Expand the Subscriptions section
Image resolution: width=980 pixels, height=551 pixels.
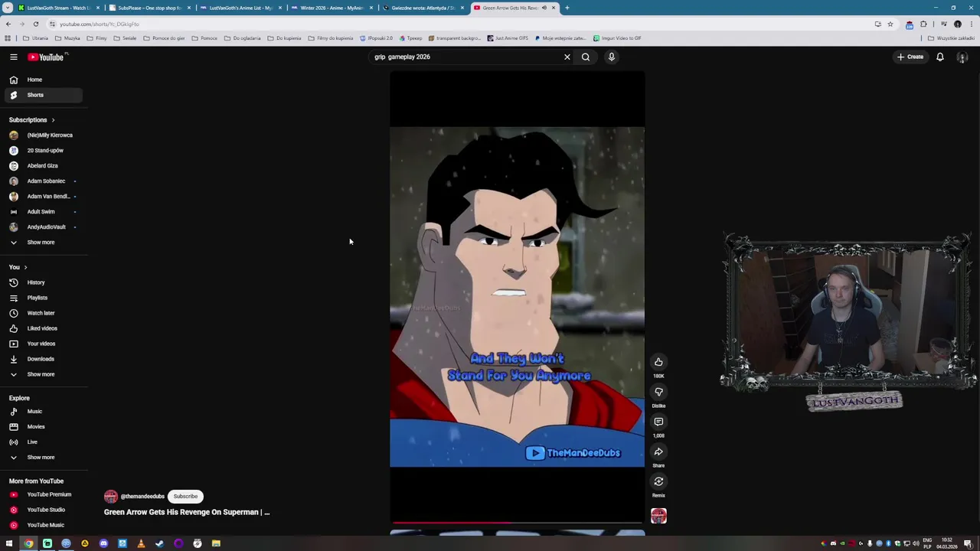31,119
